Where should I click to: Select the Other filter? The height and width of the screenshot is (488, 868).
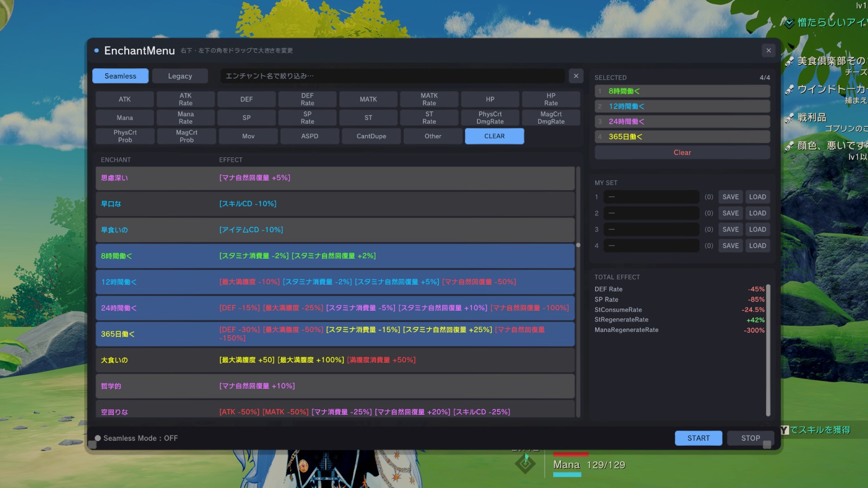tap(433, 136)
